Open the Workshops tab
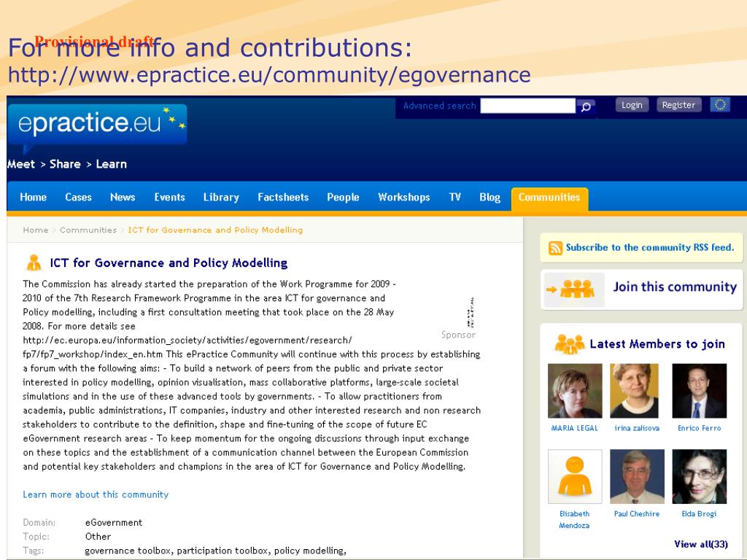The image size is (747, 560). 404,197
